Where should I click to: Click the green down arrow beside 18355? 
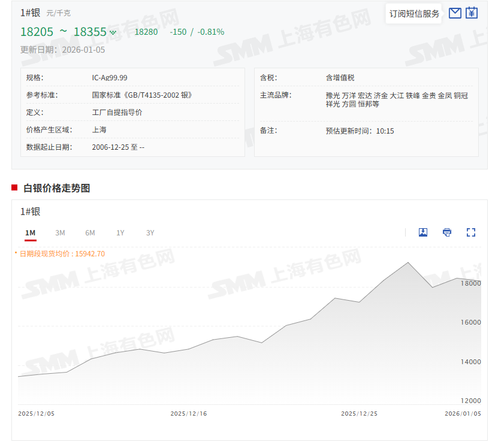(x=113, y=32)
